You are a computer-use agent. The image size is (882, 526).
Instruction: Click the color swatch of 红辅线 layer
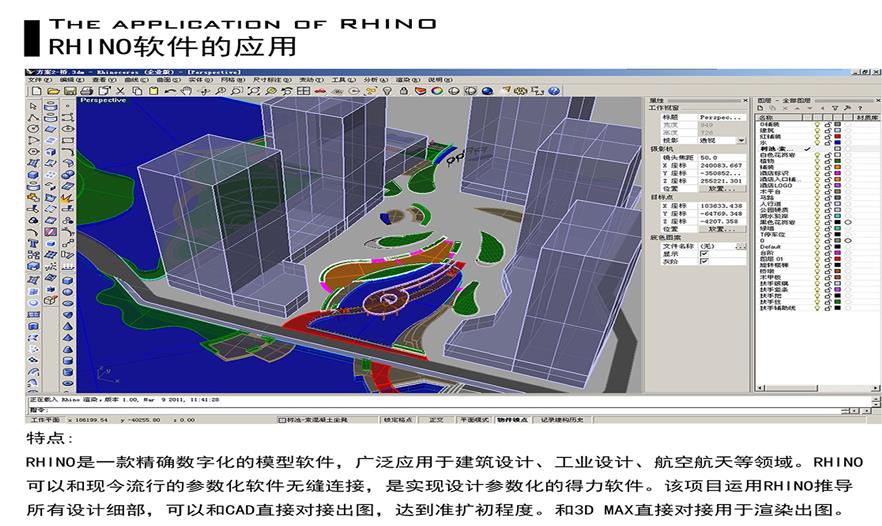click(836, 137)
